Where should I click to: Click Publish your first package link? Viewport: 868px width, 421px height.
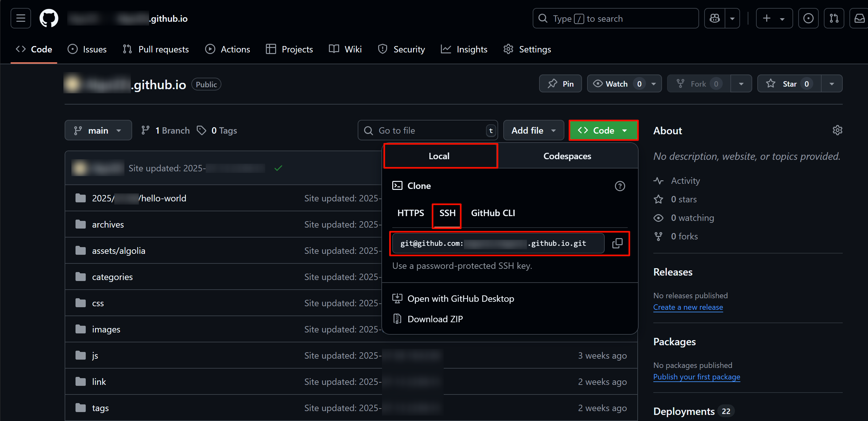coord(697,377)
